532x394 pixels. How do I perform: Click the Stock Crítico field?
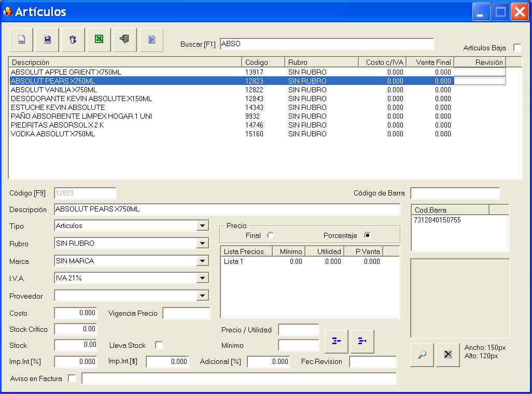76,329
